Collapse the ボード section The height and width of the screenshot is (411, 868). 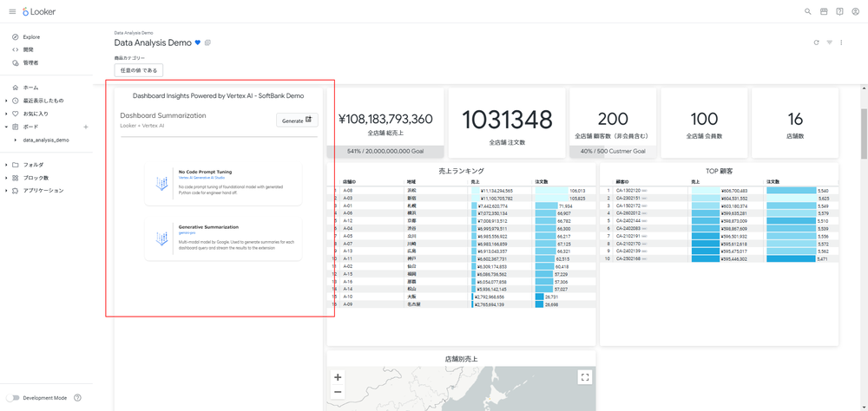6,127
